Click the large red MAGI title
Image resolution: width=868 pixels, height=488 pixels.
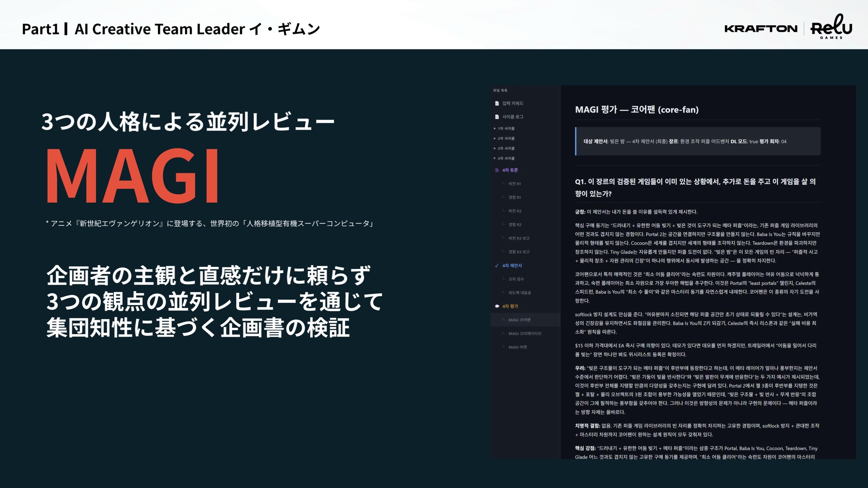point(133,176)
